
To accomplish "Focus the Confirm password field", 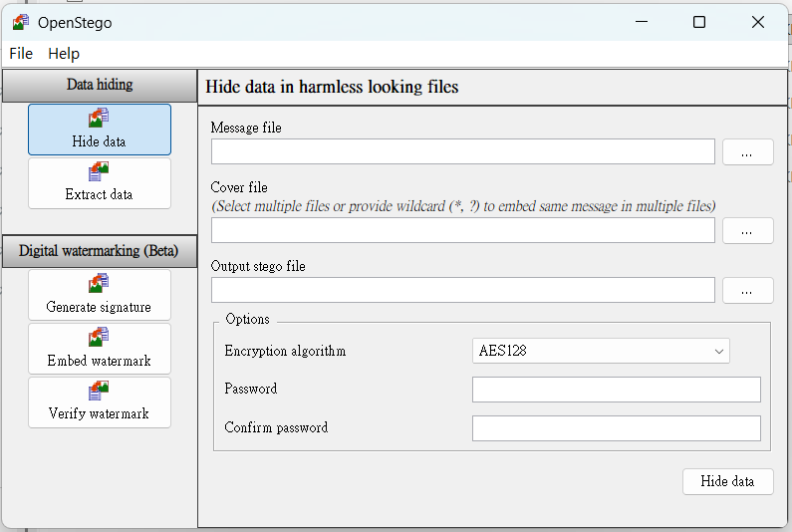I will click(617, 428).
